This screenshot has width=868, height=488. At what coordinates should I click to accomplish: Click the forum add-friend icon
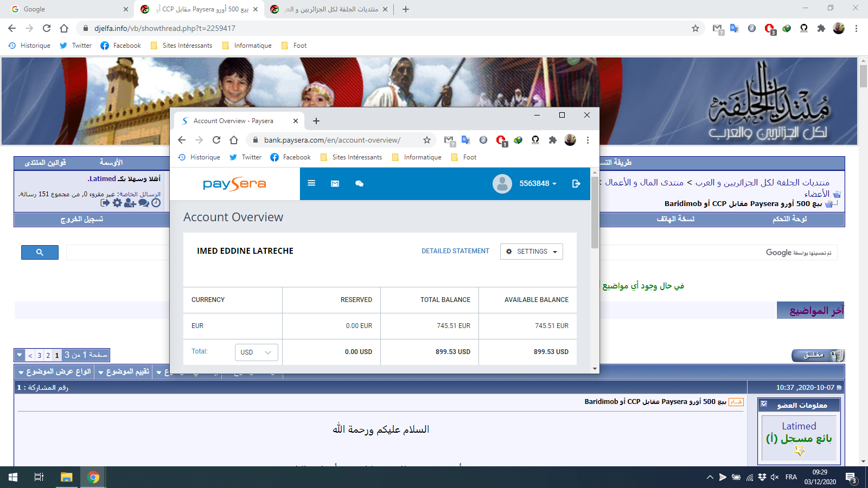[x=130, y=203]
